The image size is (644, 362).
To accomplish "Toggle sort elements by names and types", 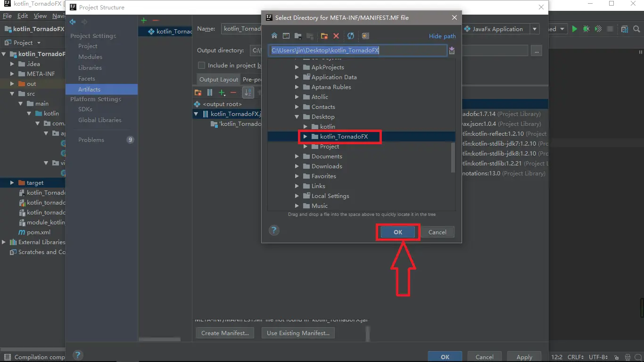I will coord(248,92).
